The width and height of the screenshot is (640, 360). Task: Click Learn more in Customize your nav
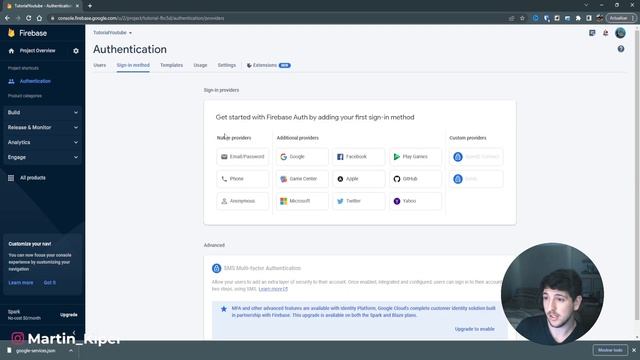pos(21,282)
